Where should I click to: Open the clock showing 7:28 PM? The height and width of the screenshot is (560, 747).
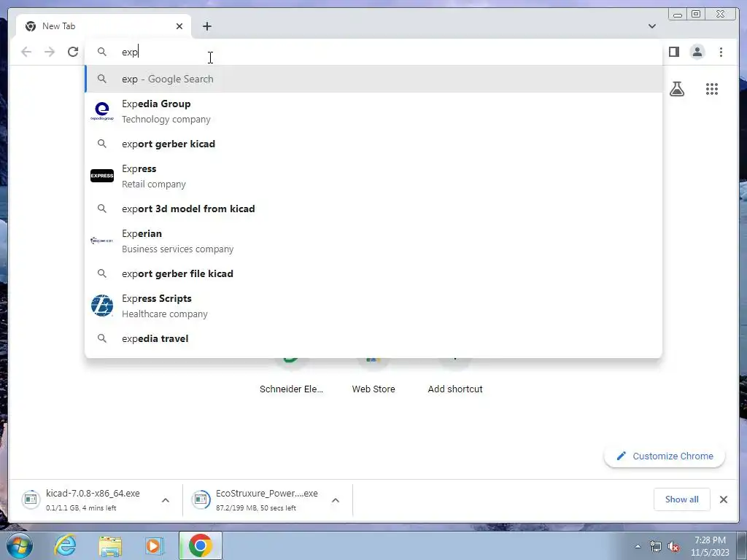[x=710, y=546]
